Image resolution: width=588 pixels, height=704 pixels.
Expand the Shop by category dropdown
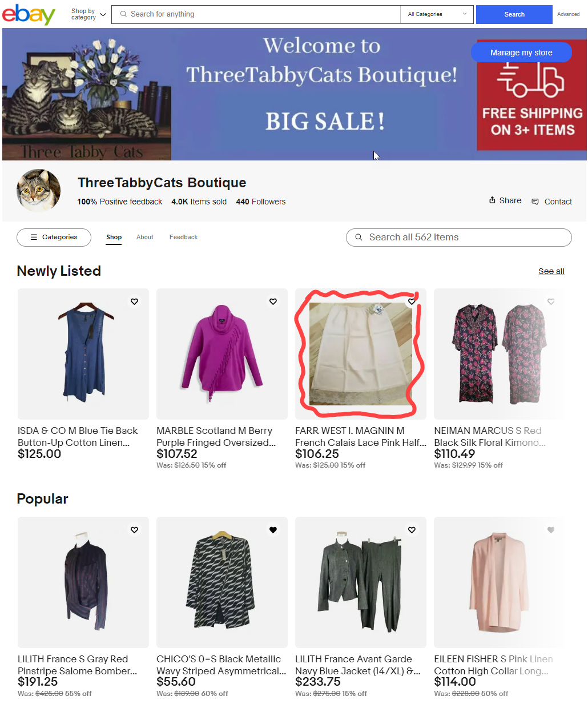(x=88, y=14)
